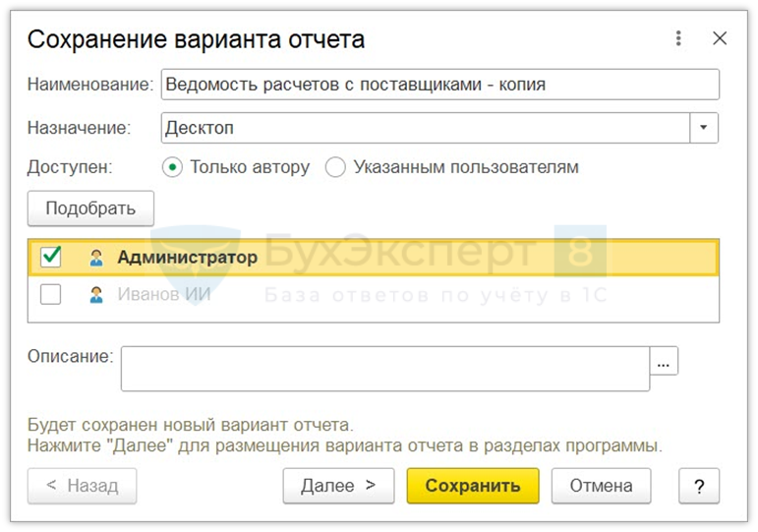Open the description editor ellipsis button
Screen dimensions: 758x532
(x=665, y=362)
